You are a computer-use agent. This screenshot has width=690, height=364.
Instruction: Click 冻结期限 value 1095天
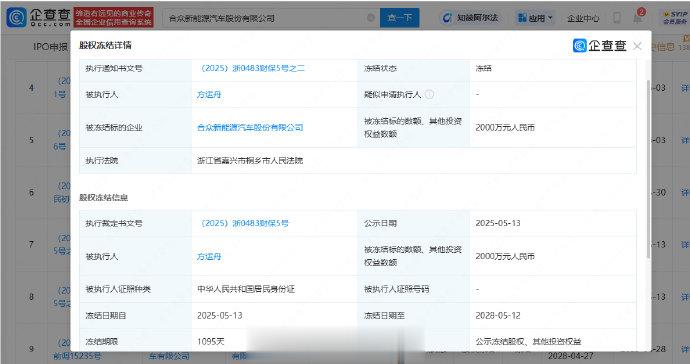coord(211,341)
